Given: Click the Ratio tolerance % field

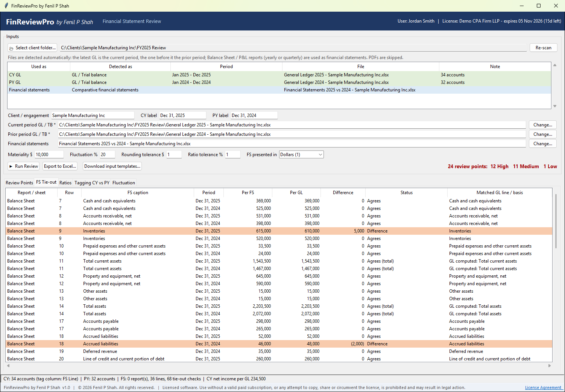Looking at the screenshot, I should point(233,155).
